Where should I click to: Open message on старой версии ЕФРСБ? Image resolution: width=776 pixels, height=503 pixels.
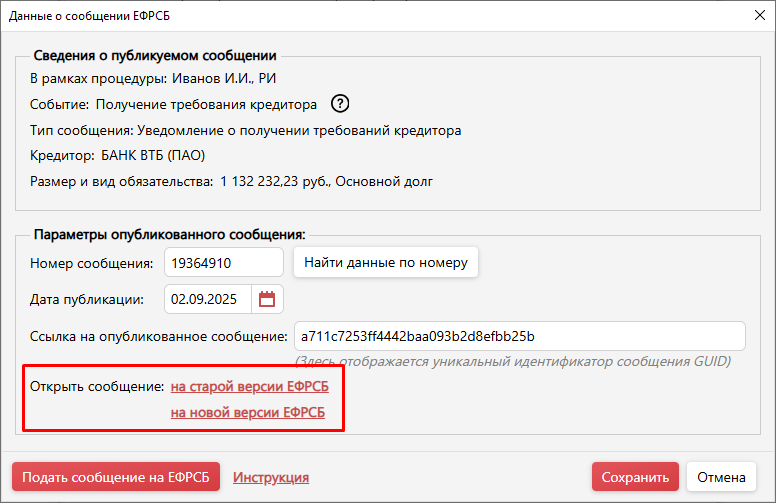tap(249, 386)
